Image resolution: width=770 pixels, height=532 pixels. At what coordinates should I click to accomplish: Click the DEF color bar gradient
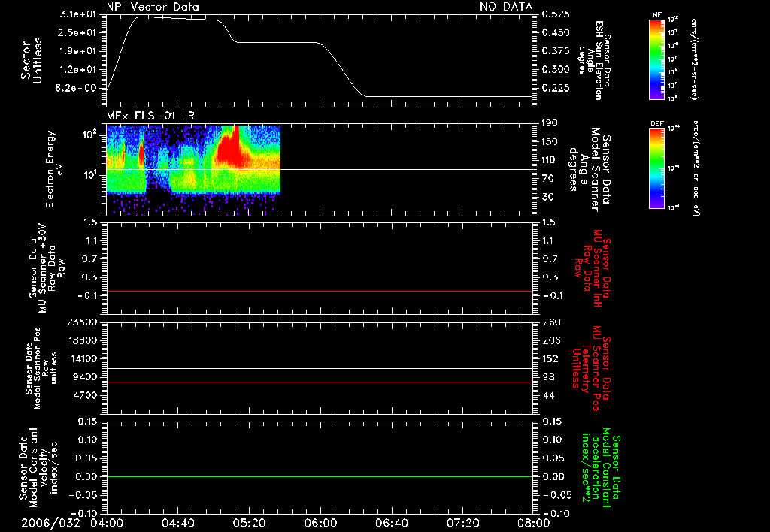[x=656, y=168]
